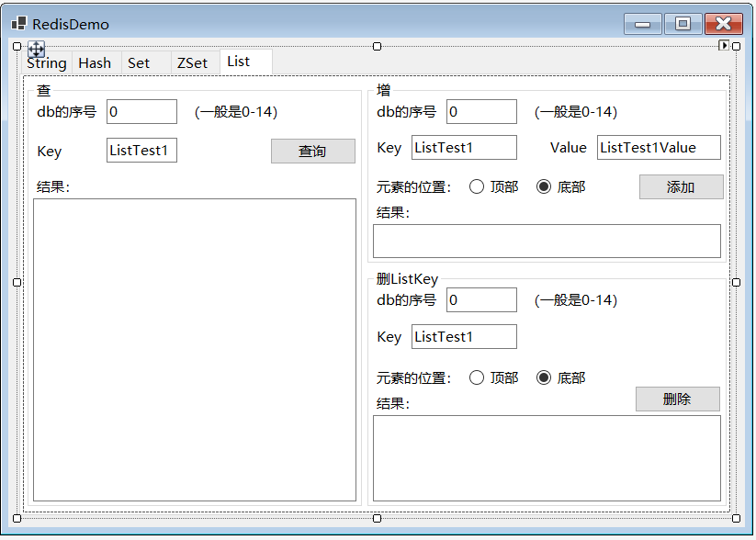This screenshot has width=756, height=540.
Task: Focus db序号 field in the 增 group
Action: [x=481, y=112]
